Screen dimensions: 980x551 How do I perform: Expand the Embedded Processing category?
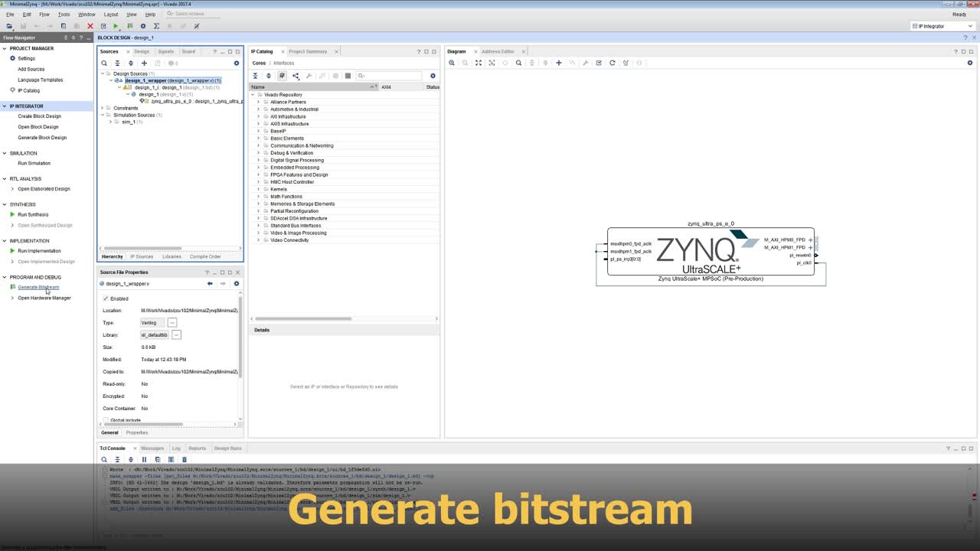258,168
